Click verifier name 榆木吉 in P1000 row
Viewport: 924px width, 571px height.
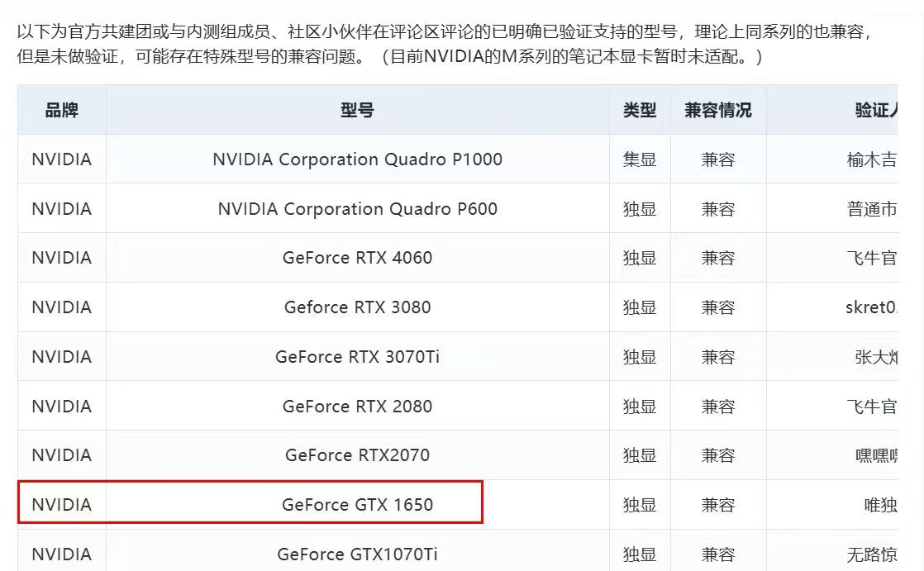872,159
